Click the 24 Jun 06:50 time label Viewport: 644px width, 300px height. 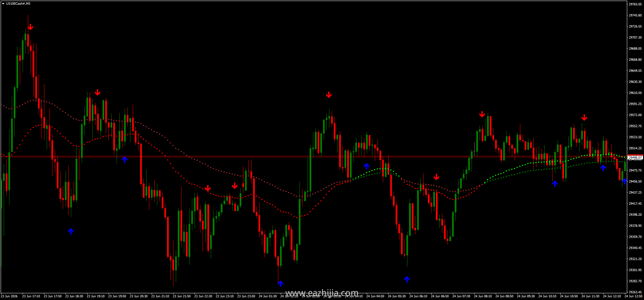tap(440, 296)
